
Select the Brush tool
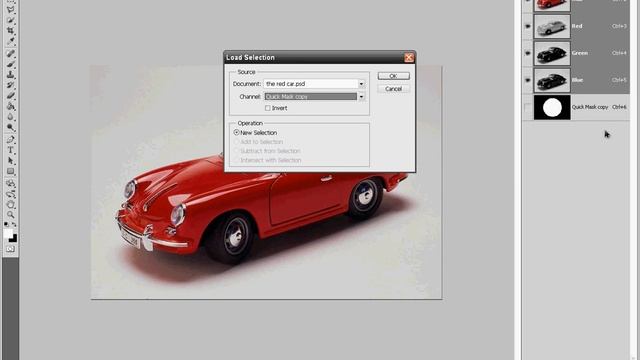(11, 64)
